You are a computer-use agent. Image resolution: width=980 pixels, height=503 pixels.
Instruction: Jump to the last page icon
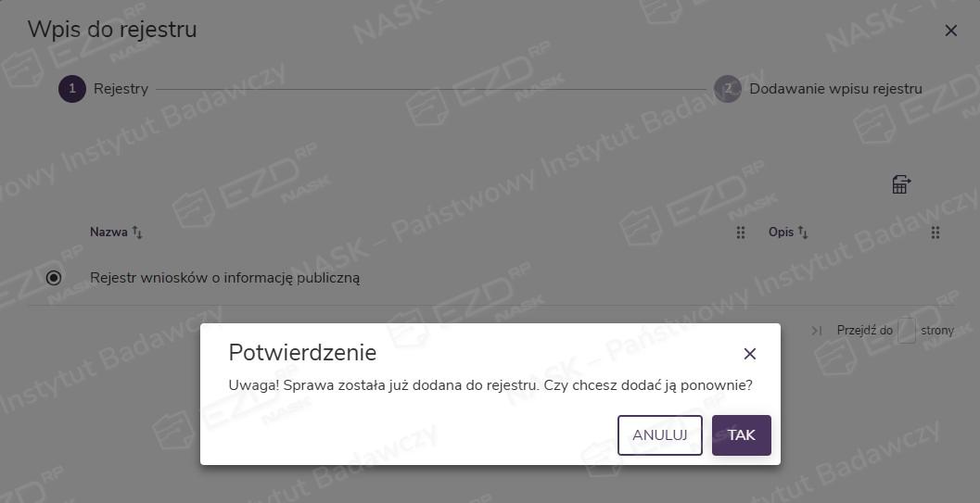click(816, 331)
